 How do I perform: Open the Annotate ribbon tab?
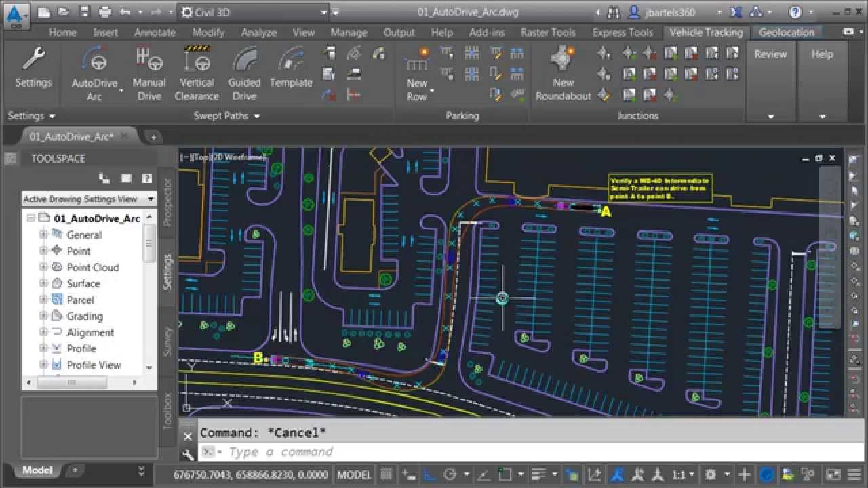(x=155, y=32)
